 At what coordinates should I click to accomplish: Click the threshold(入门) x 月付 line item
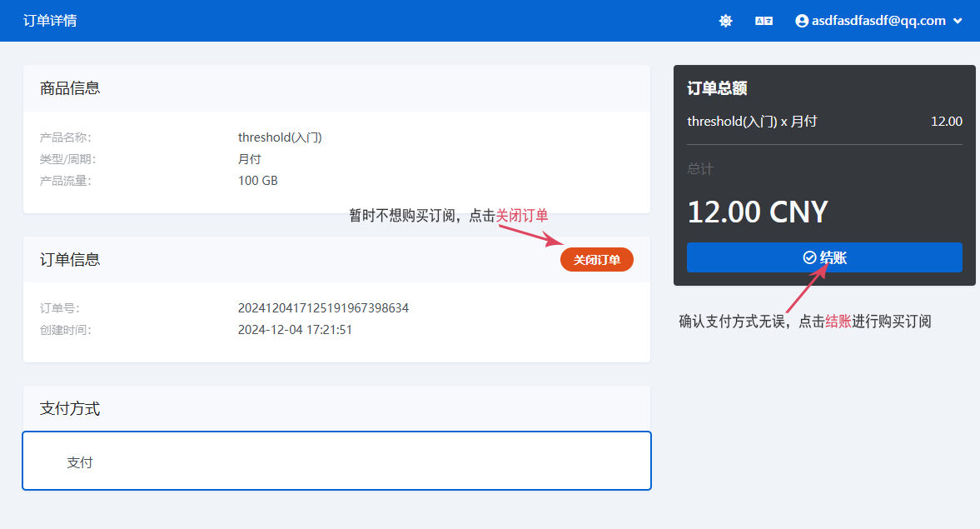click(x=752, y=122)
